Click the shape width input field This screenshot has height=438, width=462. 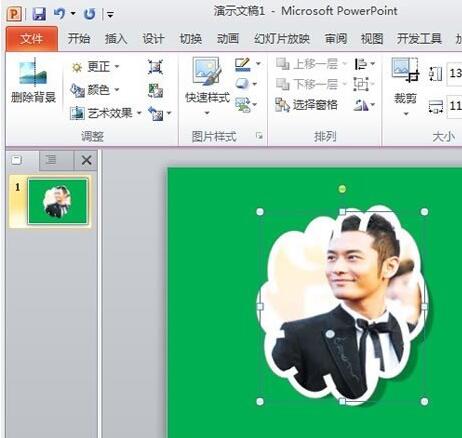455,107
